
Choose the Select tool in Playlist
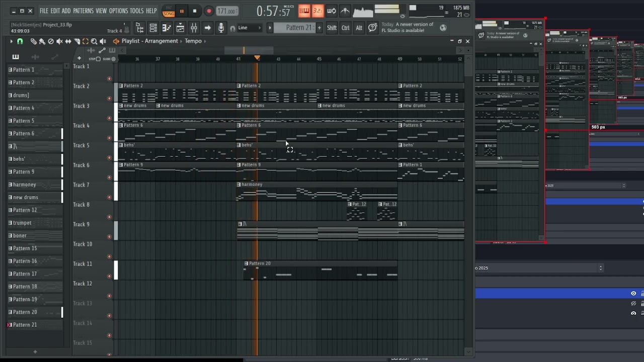coord(86,41)
